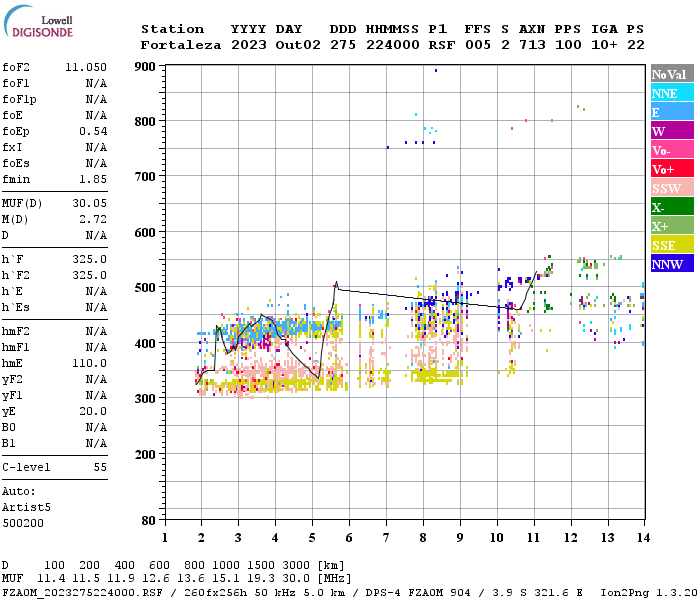Viewport: 700px width, 600px height.
Task: Click the fmin value 1.85
Action: pos(93,179)
